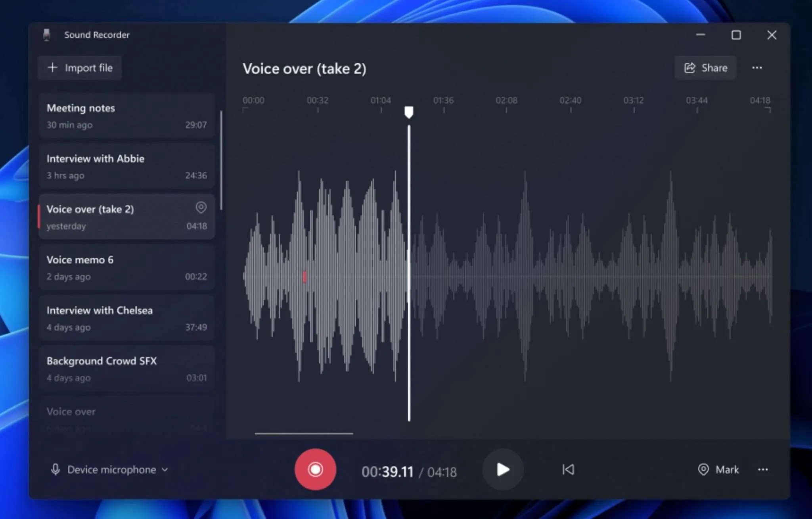Open the Interview with Abbie recording
The width and height of the screenshot is (812, 519).
[126, 166]
